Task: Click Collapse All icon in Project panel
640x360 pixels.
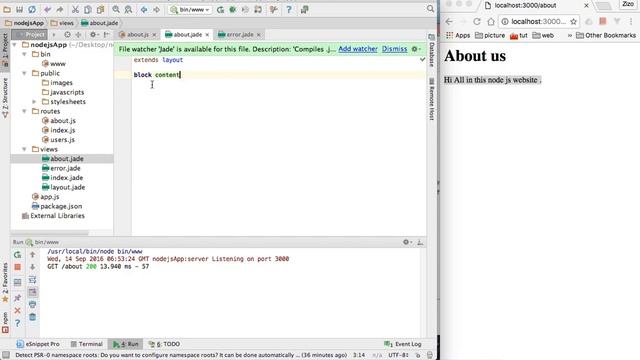Action: pos(78,35)
